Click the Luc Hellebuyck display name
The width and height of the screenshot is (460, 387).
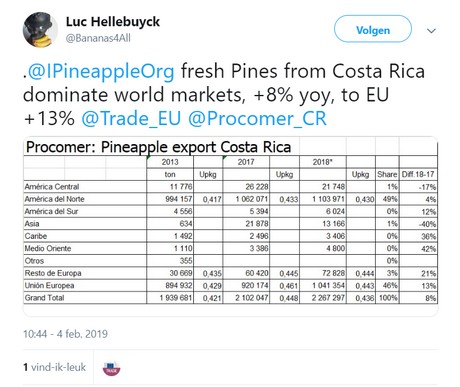click(x=113, y=22)
